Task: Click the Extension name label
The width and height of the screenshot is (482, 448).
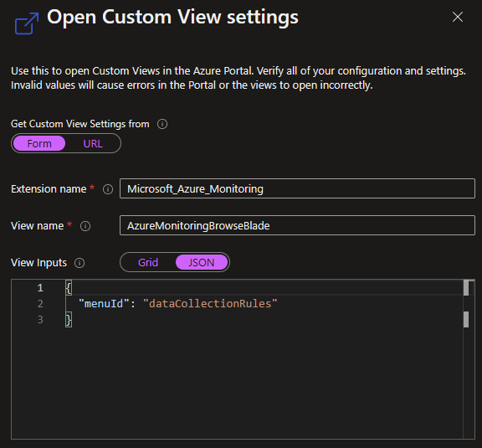Action: pyautogui.click(x=49, y=189)
